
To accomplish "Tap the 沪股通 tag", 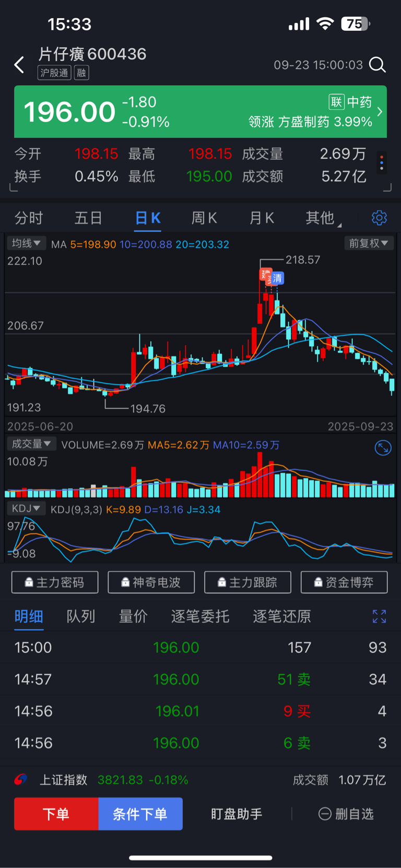I will point(54,73).
